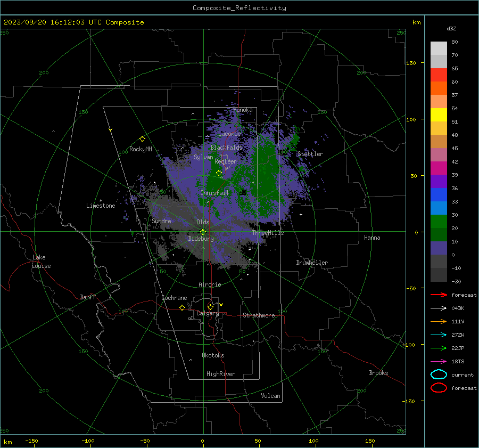Click the bright yellow 54 dBZ swatch
Screen dimensions: 479x448
(x=439, y=115)
